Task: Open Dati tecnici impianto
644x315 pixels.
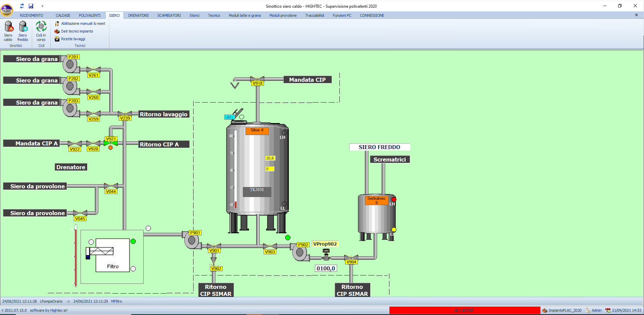Action: pos(74,31)
